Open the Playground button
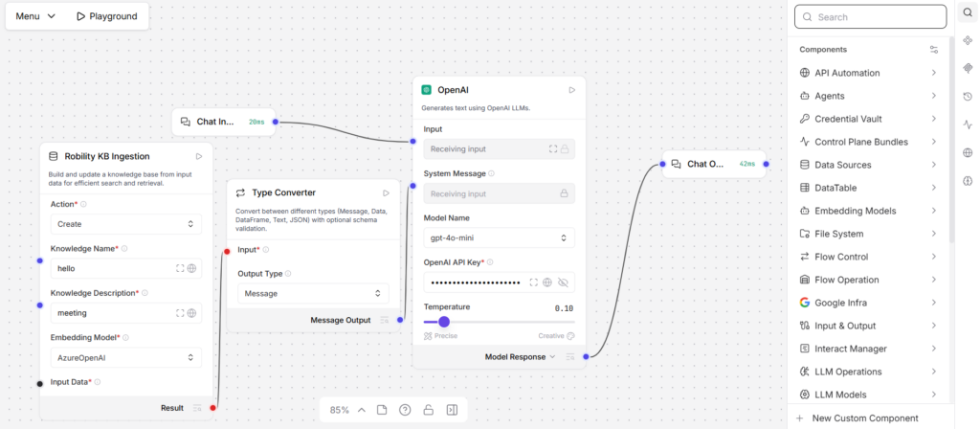Image resolution: width=980 pixels, height=429 pixels. 107,16
